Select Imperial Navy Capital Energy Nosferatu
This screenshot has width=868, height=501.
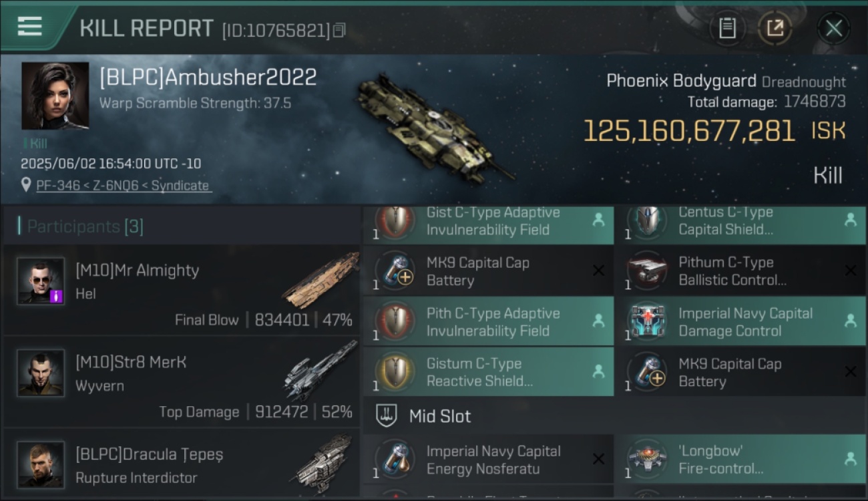click(x=489, y=459)
